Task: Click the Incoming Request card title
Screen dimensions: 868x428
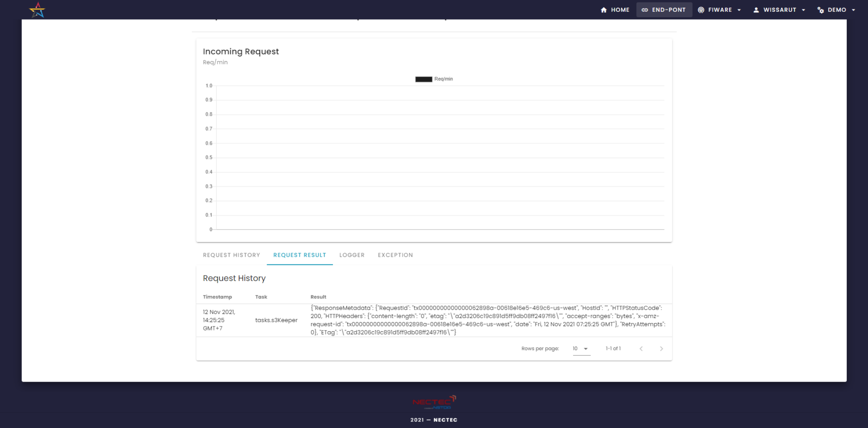Action: 241,52
